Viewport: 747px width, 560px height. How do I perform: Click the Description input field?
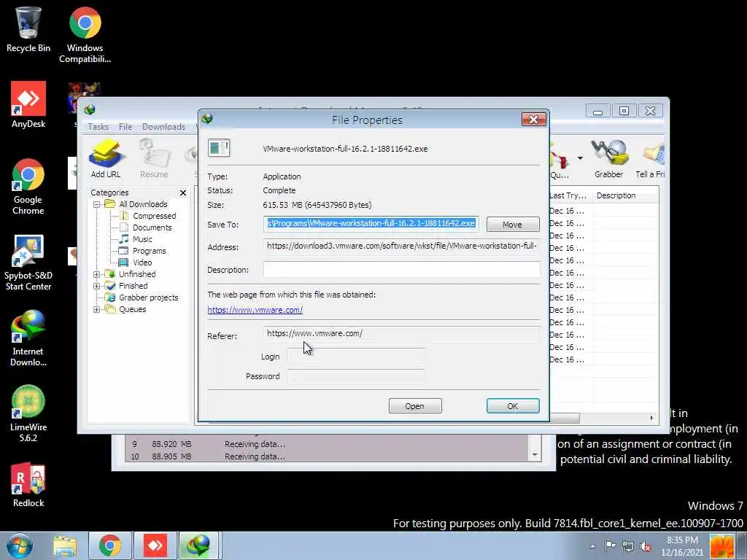click(402, 270)
